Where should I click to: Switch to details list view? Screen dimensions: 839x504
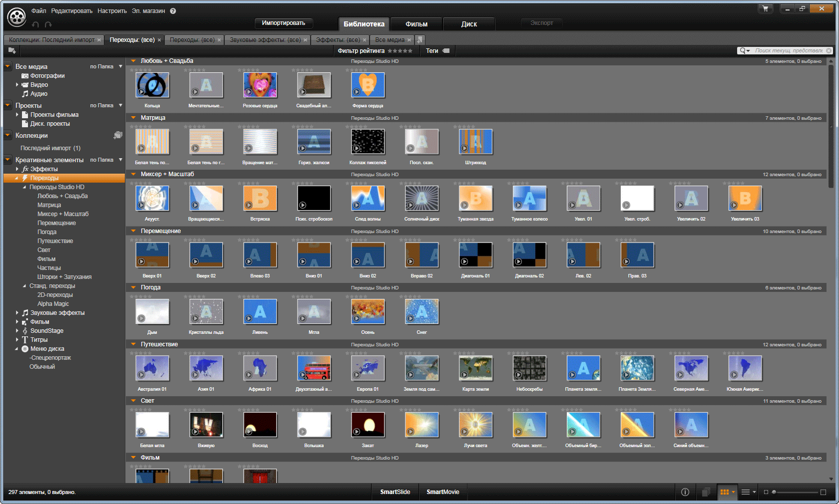point(746,492)
